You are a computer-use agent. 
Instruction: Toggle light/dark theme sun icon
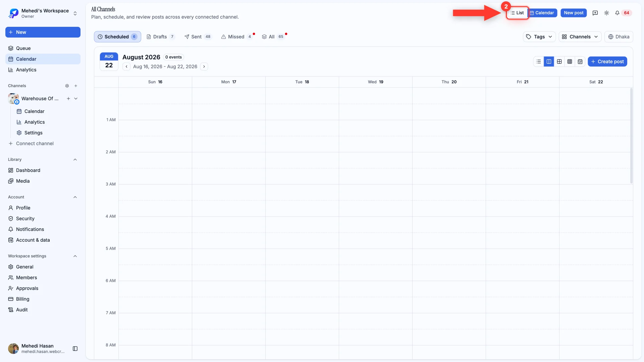pos(606,13)
